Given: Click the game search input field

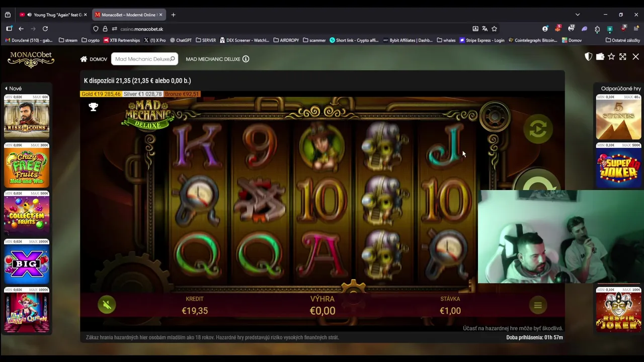Looking at the screenshot, I should (144, 59).
